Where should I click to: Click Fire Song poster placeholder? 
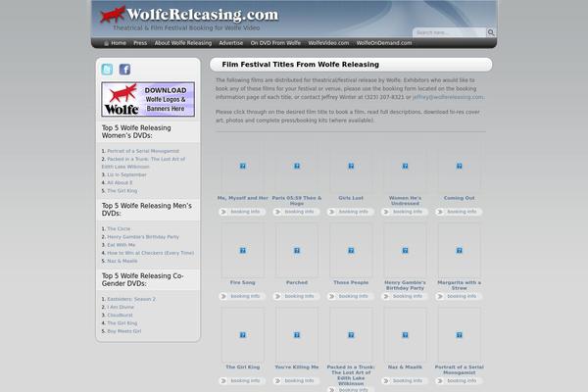(x=243, y=250)
